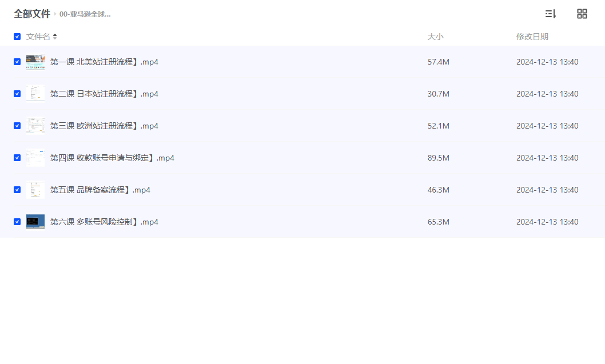
Task: Toggle the select-all files checkbox
Action: pos(17,37)
